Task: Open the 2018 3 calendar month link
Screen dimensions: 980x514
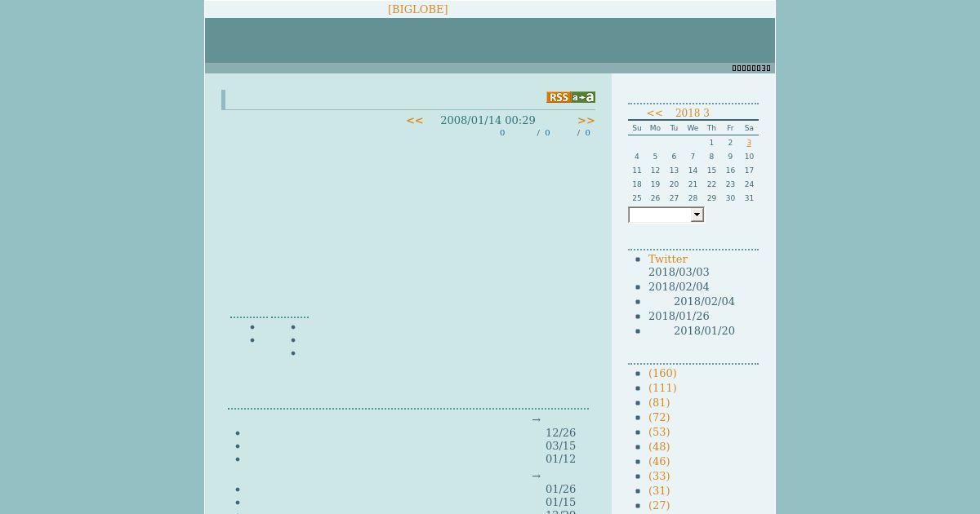Action: (x=693, y=113)
